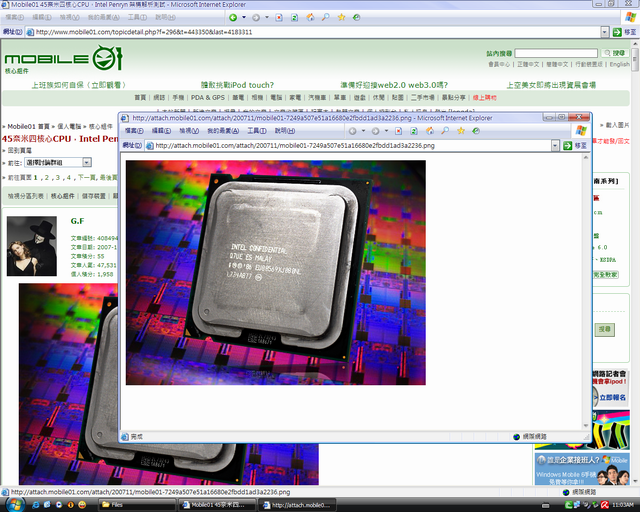Click Home icon in main Mobile01 window toolbar
Screen dimensions: 640x512
[x=310, y=17]
